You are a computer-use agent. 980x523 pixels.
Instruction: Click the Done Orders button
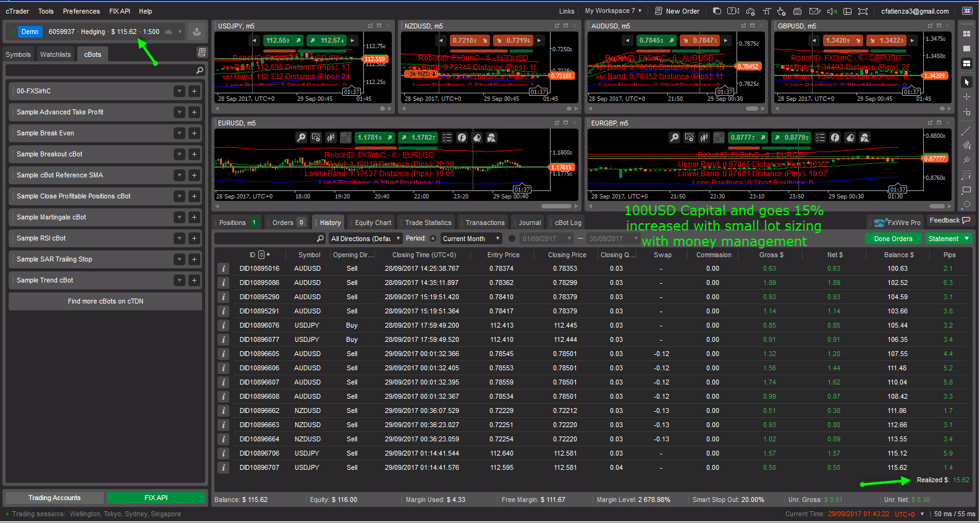click(x=893, y=239)
